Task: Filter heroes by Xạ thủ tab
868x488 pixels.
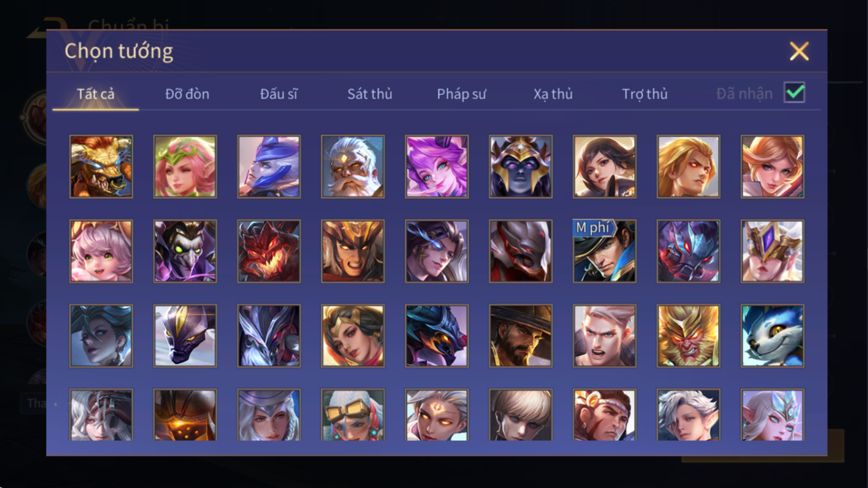Action: point(553,94)
